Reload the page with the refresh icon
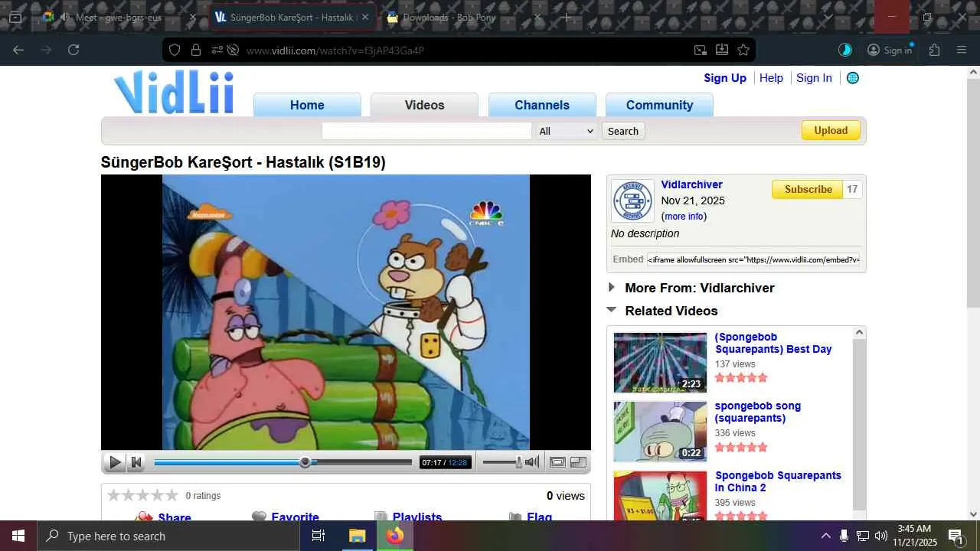The image size is (980, 551). coord(73,50)
